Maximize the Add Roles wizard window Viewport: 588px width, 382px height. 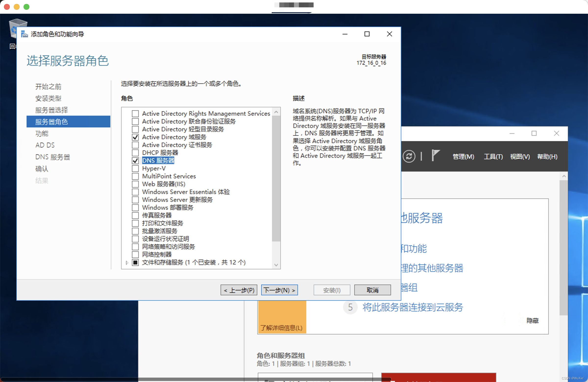coord(367,34)
